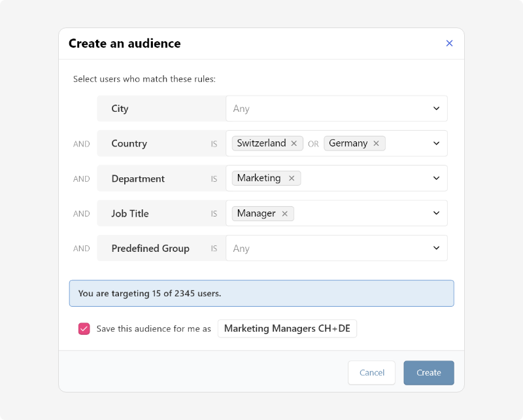Click the Create an audience heading
This screenshot has height=420, width=523.
[125, 43]
